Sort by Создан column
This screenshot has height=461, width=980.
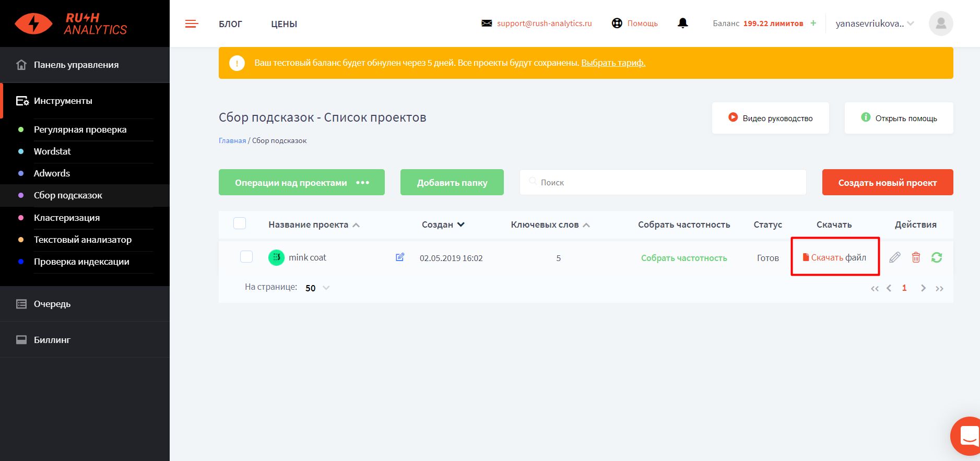pos(443,224)
